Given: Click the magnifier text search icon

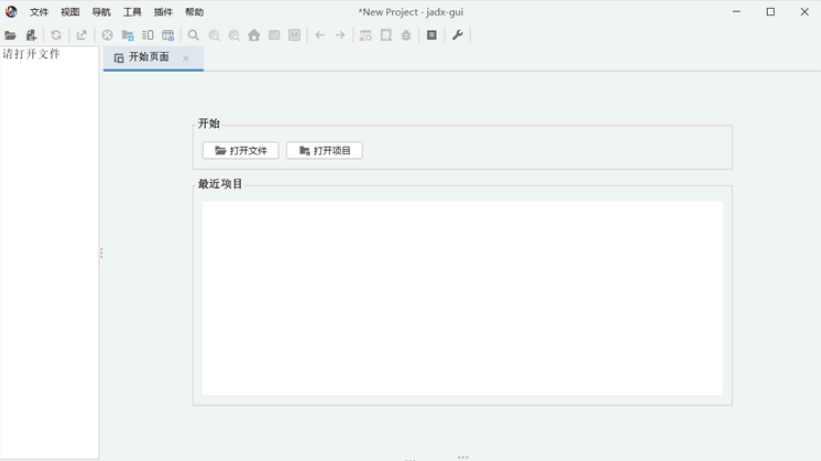Looking at the screenshot, I should tap(193, 35).
